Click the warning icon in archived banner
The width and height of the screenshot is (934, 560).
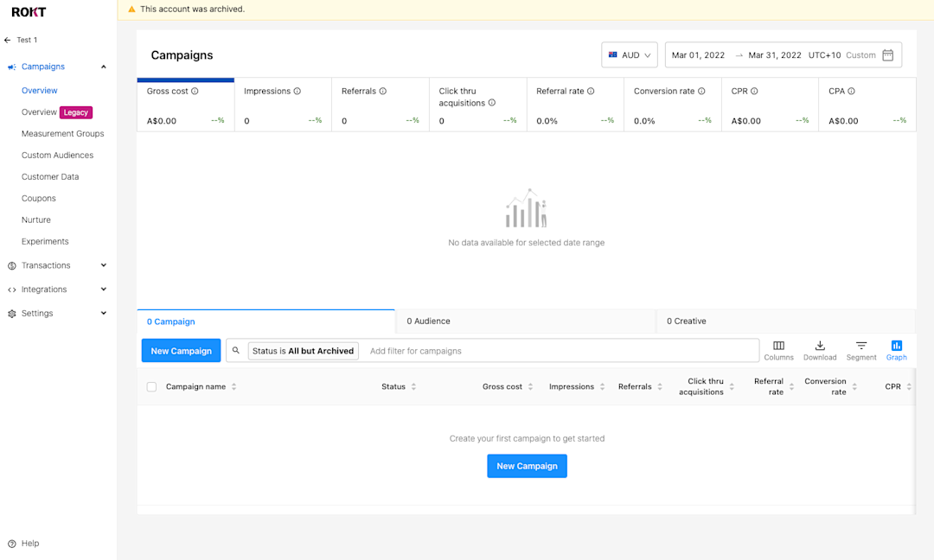pos(131,10)
